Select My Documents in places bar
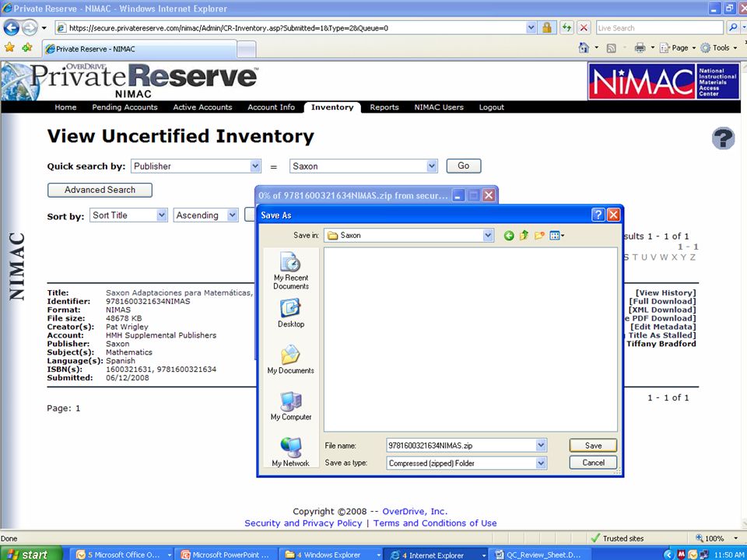747x560 pixels. tap(290, 359)
